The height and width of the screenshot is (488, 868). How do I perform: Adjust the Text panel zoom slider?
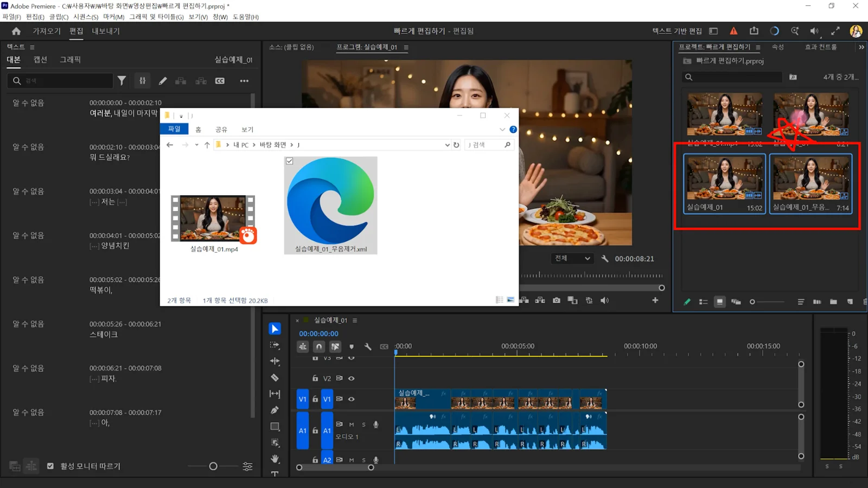coord(213,466)
